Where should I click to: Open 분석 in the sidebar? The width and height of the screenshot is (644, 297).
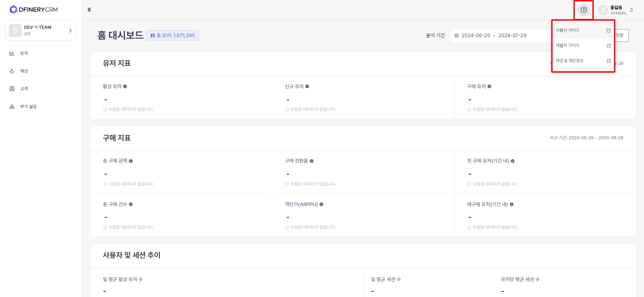pos(24,53)
